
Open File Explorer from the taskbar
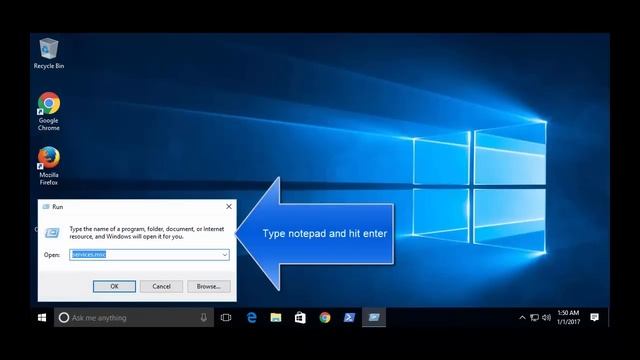[x=276, y=318]
